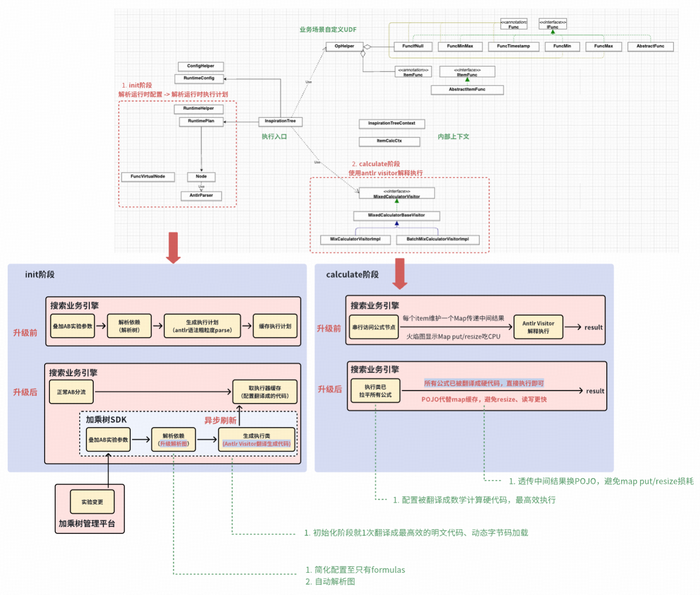Select the AntlrParser node
Screen dimensions: 700x595
click(201, 196)
